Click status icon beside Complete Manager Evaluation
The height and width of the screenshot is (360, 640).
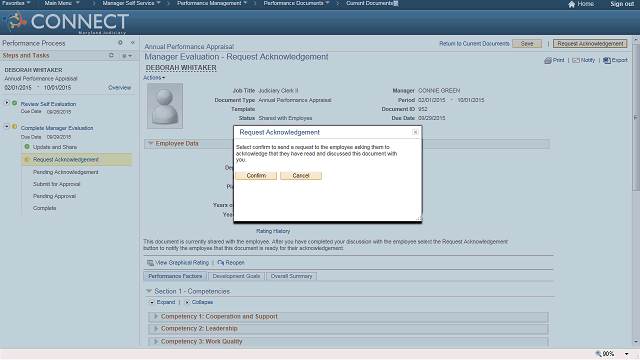point(15,127)
